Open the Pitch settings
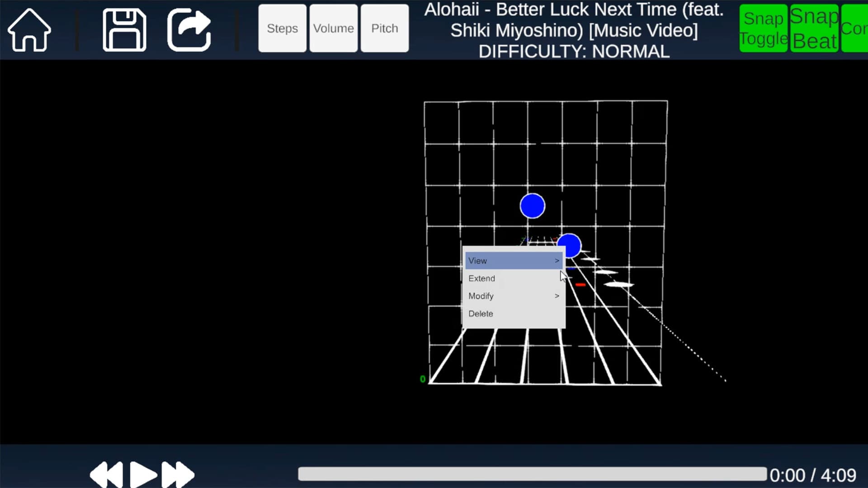This screenshot has width=868, height=488. tap(384, 28)
